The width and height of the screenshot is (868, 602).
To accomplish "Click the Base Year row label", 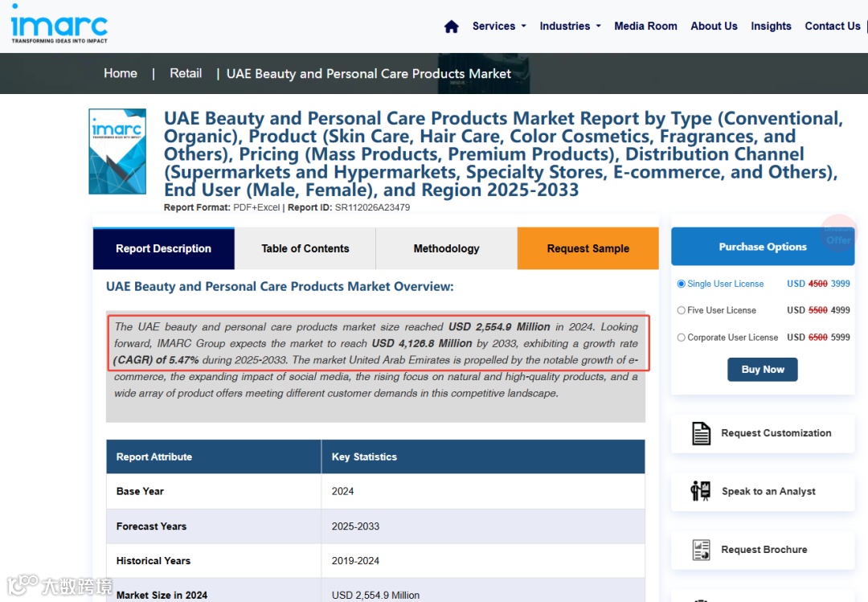I will pos(140,491).
